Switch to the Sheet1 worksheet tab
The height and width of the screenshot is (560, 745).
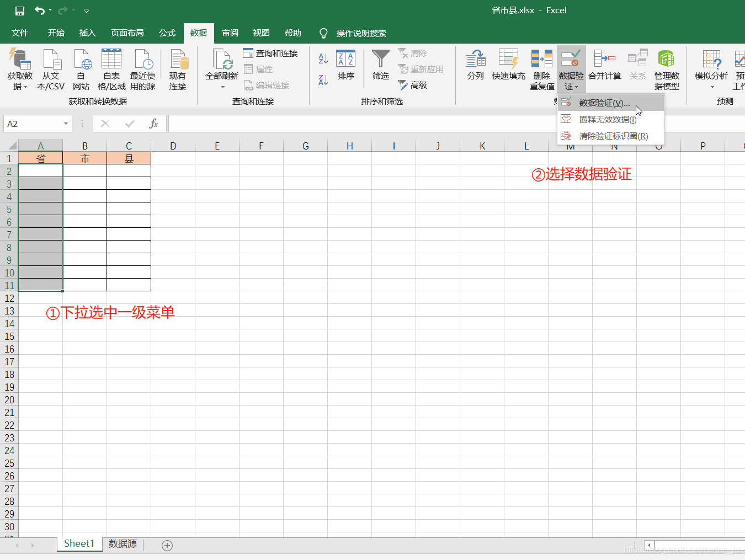(x=79, y=544)
